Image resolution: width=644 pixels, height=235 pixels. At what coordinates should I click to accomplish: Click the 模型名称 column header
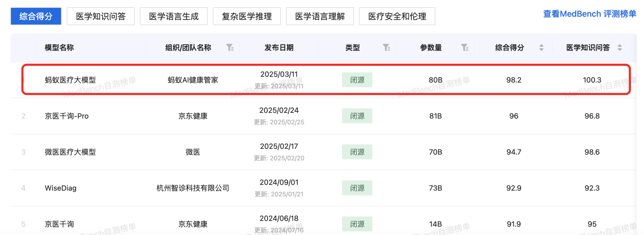click(59, 47)
